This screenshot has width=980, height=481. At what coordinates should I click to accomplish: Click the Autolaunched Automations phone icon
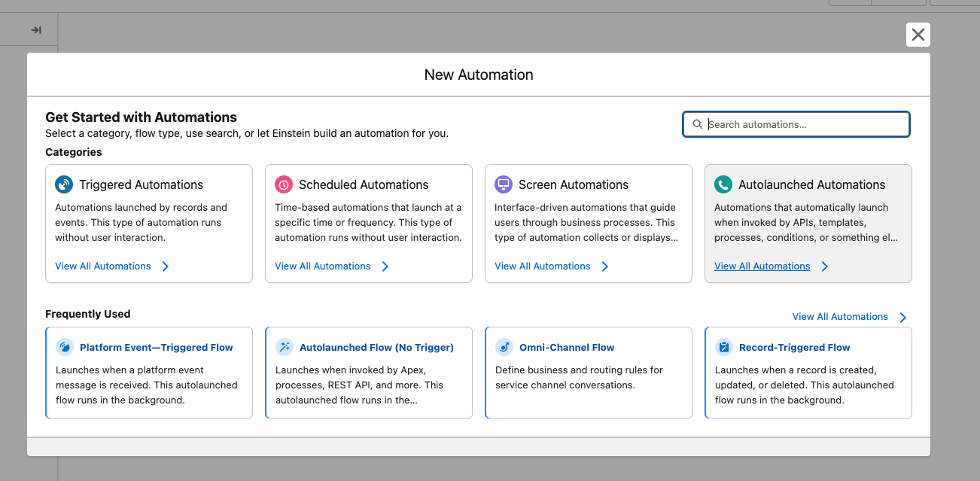click(x=723, y=184)
